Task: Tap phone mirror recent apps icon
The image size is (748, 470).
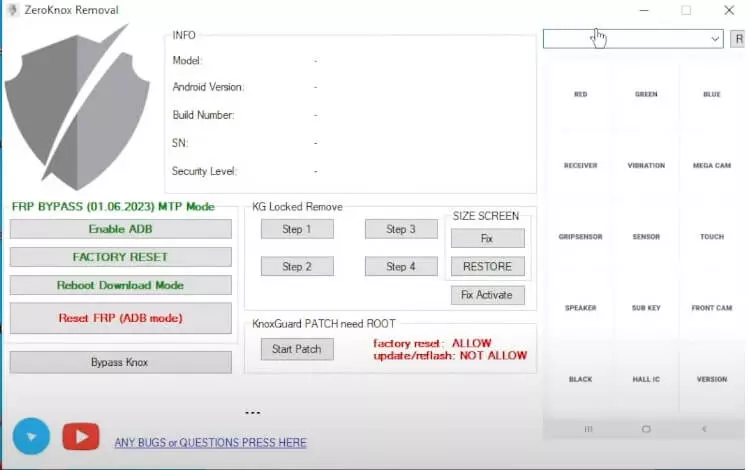Action: coord(588,429)
